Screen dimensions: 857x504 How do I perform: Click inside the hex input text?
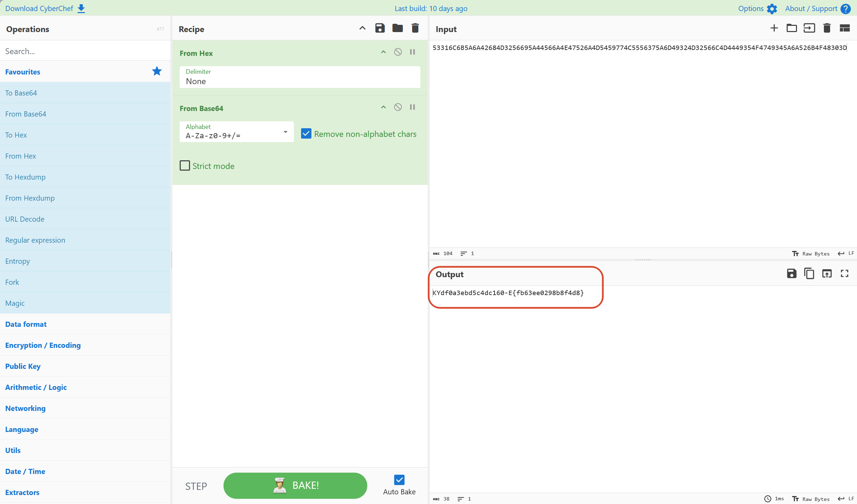point(640,48)
